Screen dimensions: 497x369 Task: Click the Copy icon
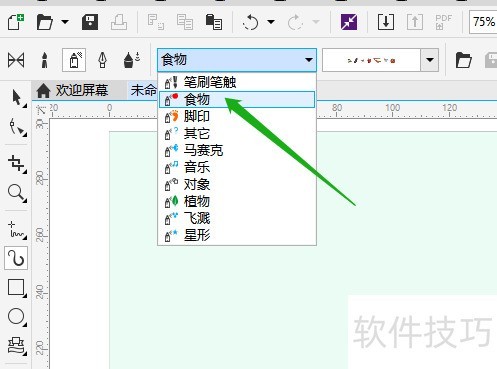pos(185,22)
